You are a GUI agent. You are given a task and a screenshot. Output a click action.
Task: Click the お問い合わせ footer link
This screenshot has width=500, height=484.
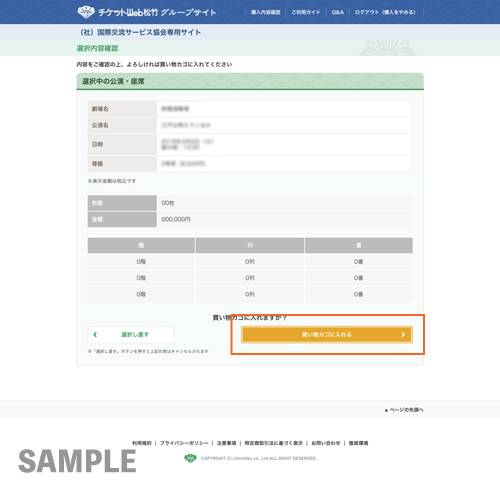click(x=326, y=443)
